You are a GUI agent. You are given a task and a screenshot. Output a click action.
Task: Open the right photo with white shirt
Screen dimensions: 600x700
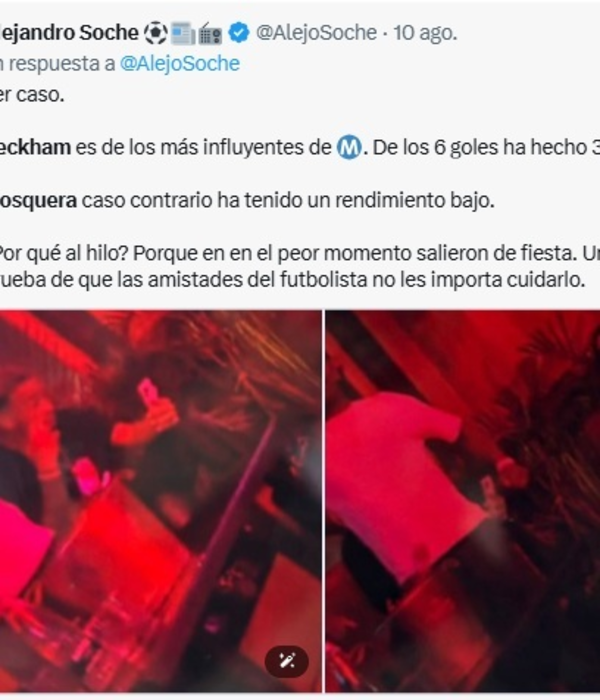pos(462,501)
